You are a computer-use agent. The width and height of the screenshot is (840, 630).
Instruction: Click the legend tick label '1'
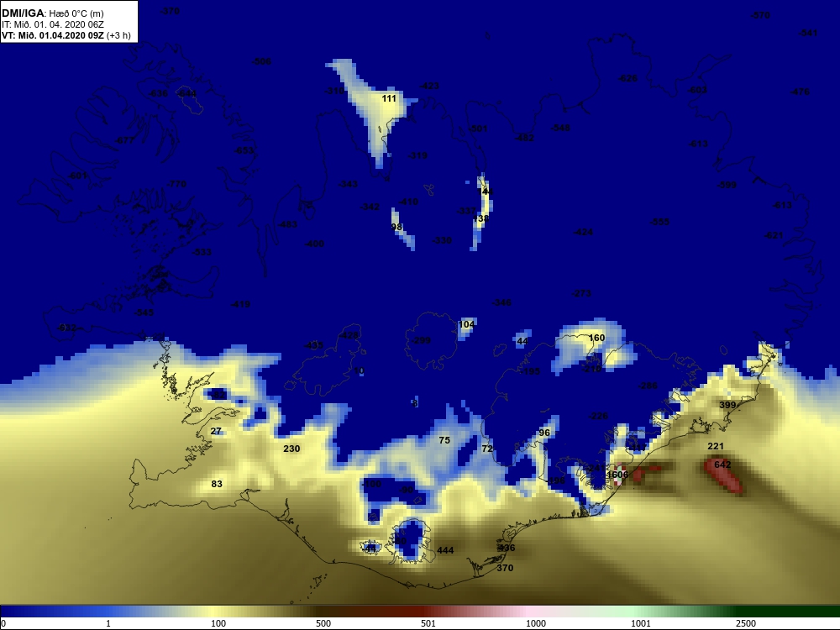(108, 623)
